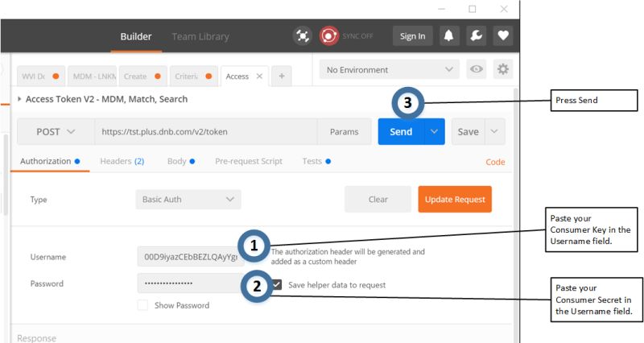Expand the Access Token V2 request description arrow

coord(19,99)
